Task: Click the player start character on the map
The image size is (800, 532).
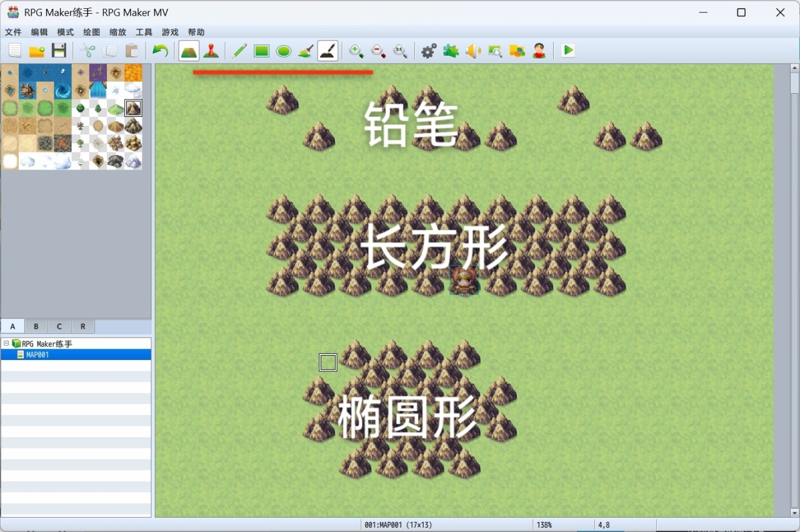Action: 464,280
